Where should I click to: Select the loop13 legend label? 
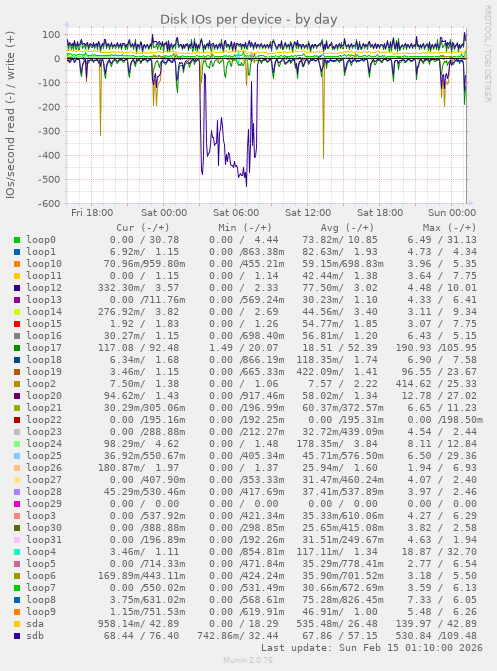[44, 300]
